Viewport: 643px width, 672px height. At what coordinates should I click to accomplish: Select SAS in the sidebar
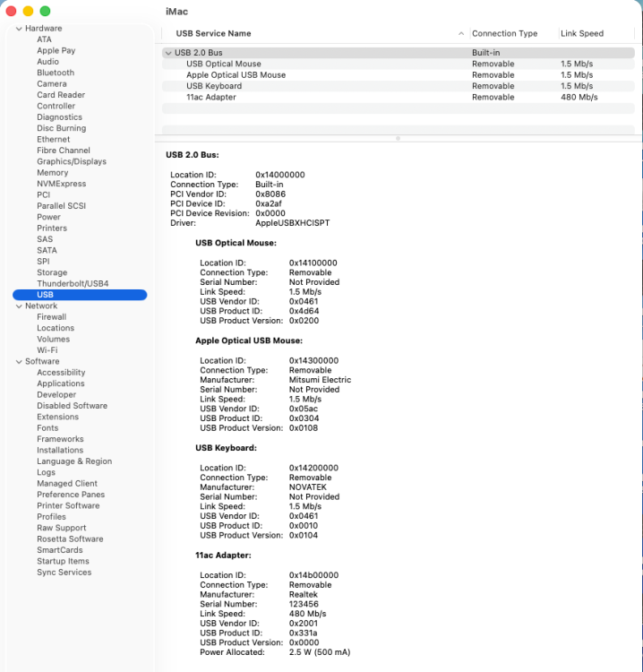pyautogui.click(x=45, y=240)
